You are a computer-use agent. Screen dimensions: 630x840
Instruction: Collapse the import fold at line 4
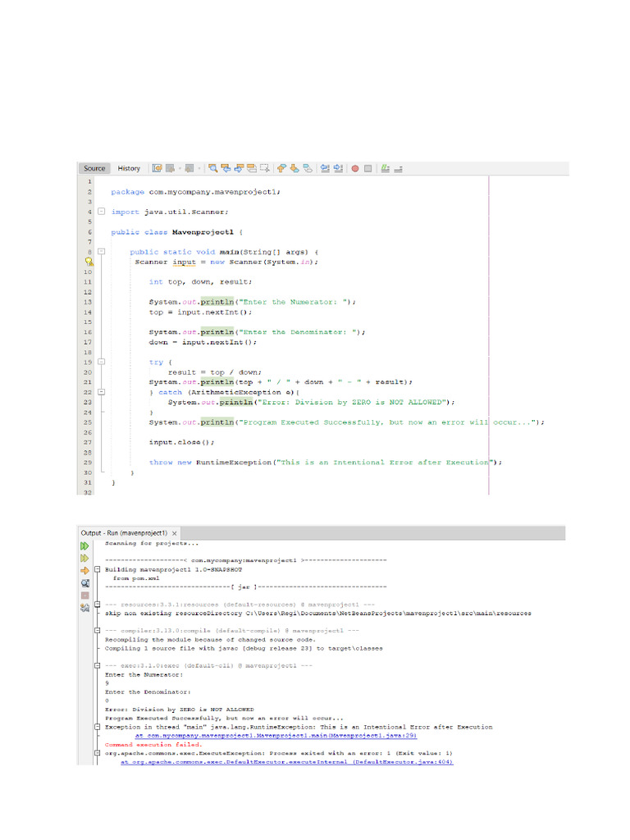(x=101, y=212)
